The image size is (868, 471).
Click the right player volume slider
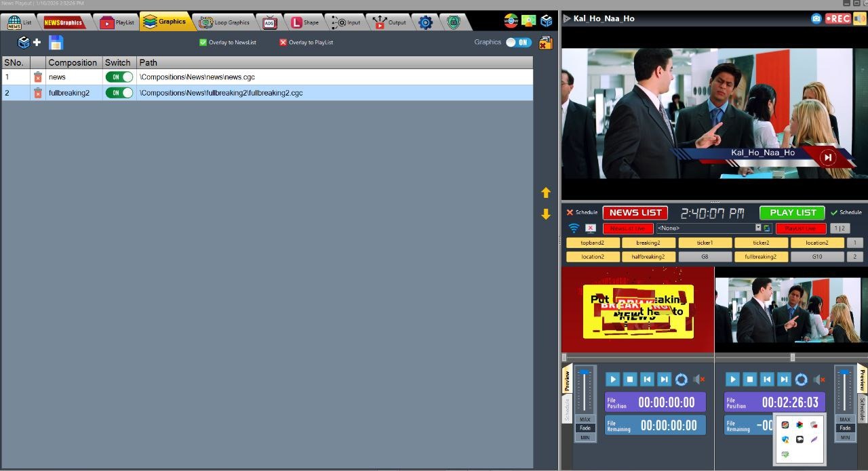point(844,391)
